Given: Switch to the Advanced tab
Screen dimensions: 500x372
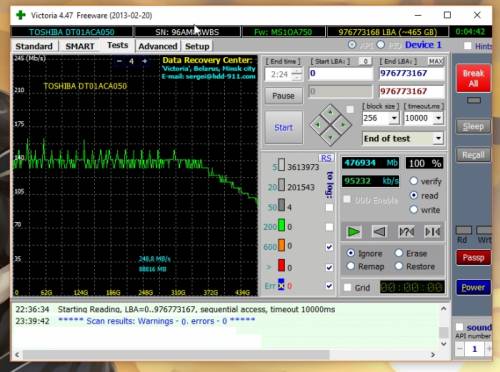Looking at the screenshot, I should click(158, 46).
